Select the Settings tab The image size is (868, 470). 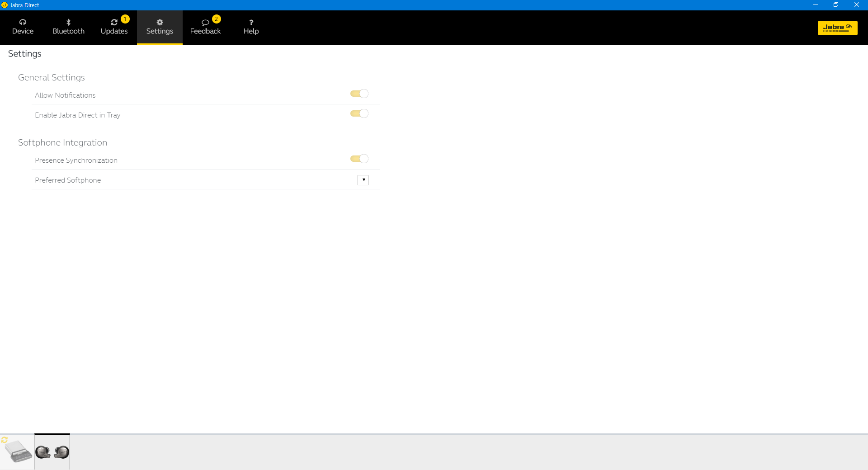click(x=160, y=27)
